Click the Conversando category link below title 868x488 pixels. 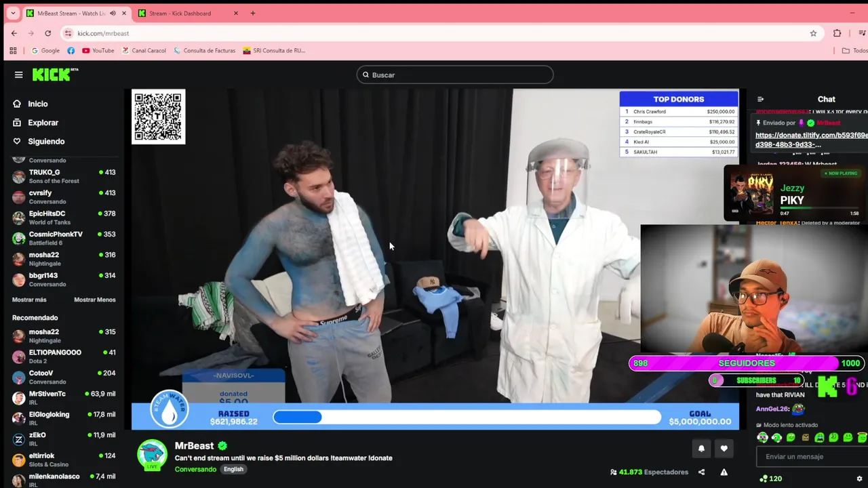pyautogui.click(x=195, y=469)
